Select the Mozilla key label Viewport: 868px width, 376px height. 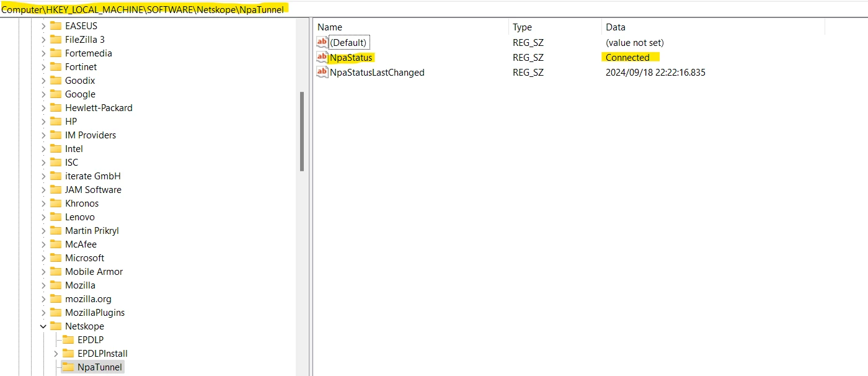point(80,285)
